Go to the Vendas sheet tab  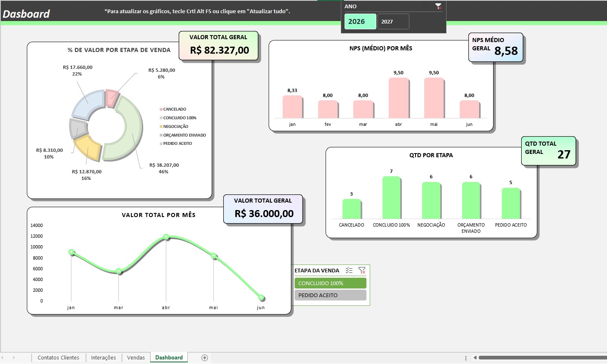pyautogui.click(x=136, y=358)
